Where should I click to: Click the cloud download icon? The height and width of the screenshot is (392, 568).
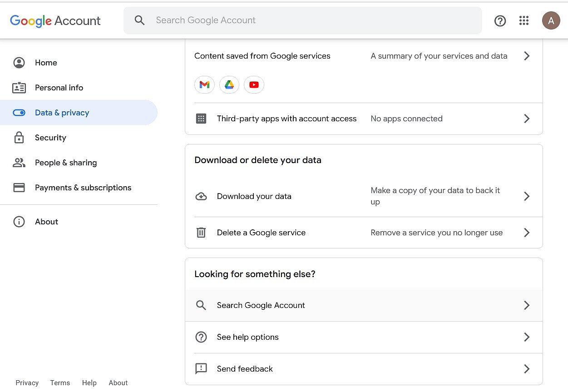point(201,196)
